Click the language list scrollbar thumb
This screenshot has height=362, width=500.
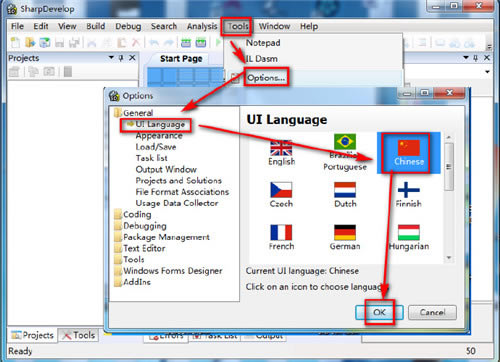(x=449, y=167)
